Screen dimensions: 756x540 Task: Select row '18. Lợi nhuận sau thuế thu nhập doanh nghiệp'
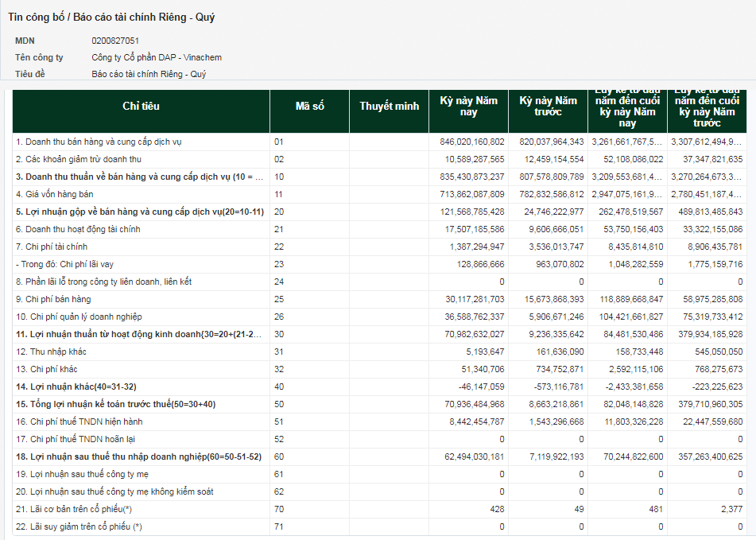coord(379,456)
